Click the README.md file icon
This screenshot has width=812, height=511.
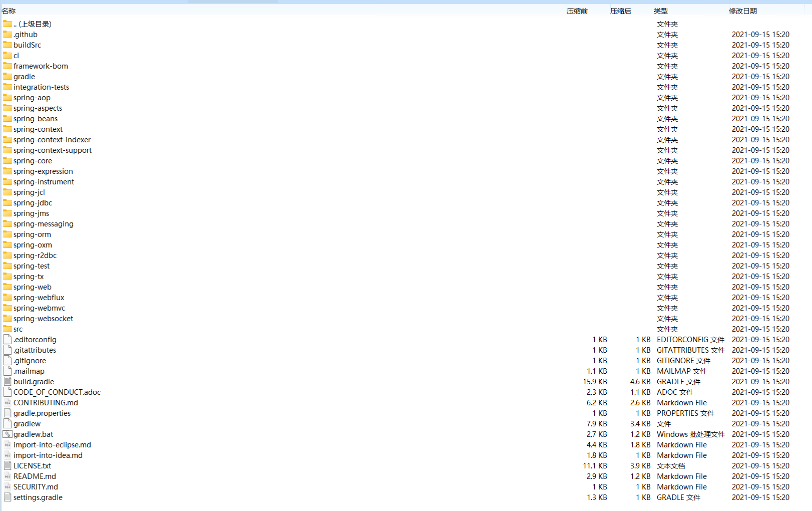[8, 476]
